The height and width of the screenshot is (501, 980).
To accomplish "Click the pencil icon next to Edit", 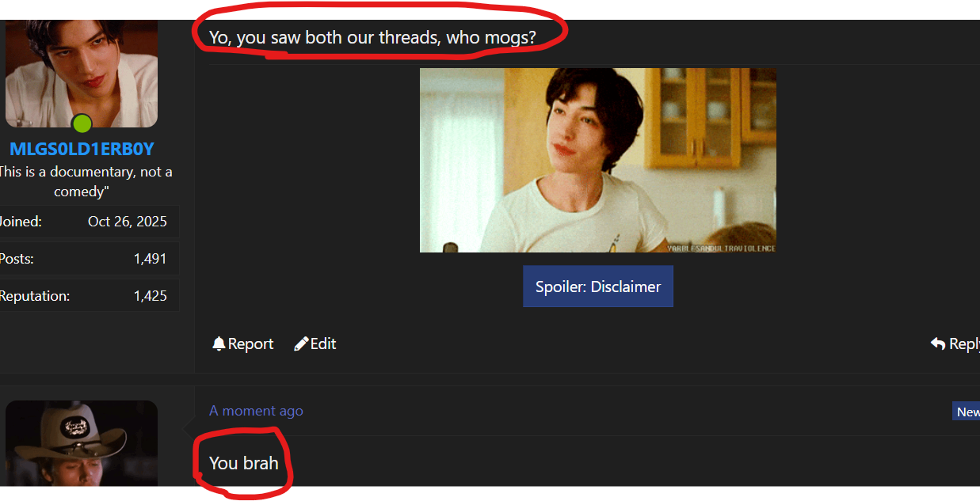I will 301,343.
